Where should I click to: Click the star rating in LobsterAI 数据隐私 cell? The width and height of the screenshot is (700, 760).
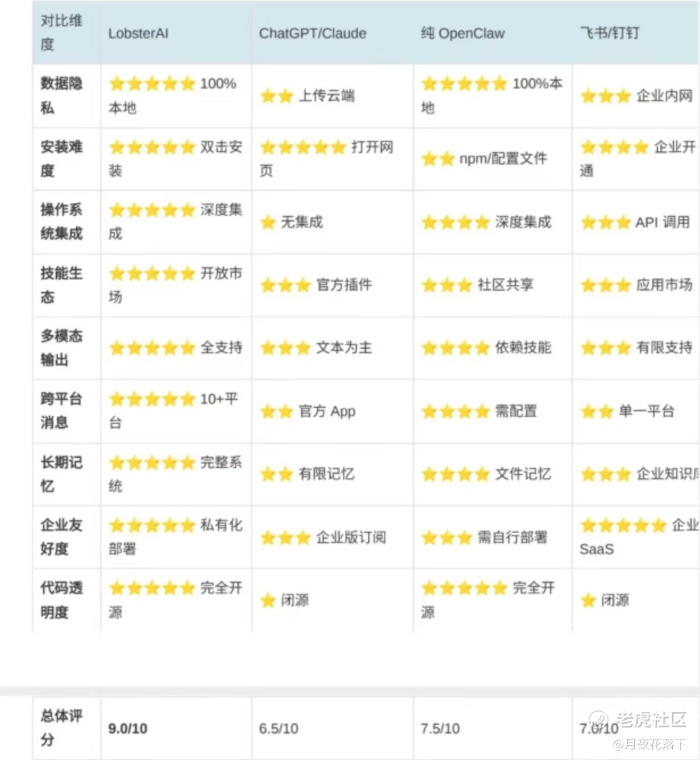tap(152, 84)
